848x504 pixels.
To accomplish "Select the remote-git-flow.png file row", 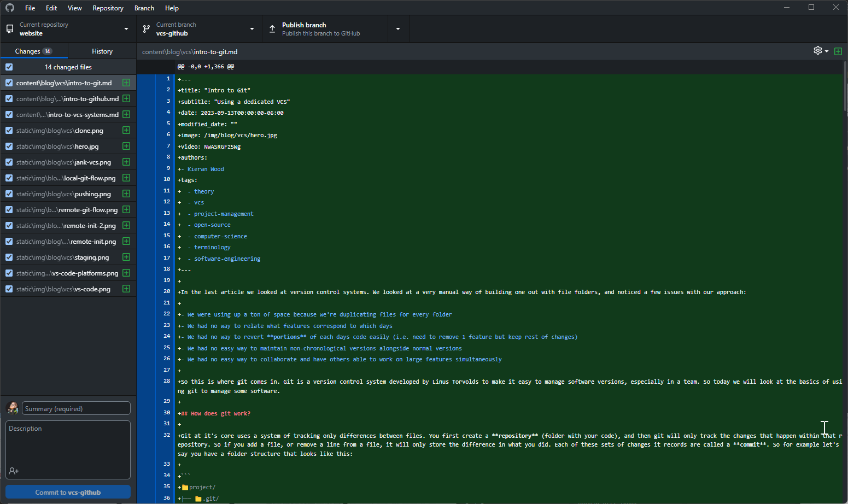I will [x=68, y=209].
